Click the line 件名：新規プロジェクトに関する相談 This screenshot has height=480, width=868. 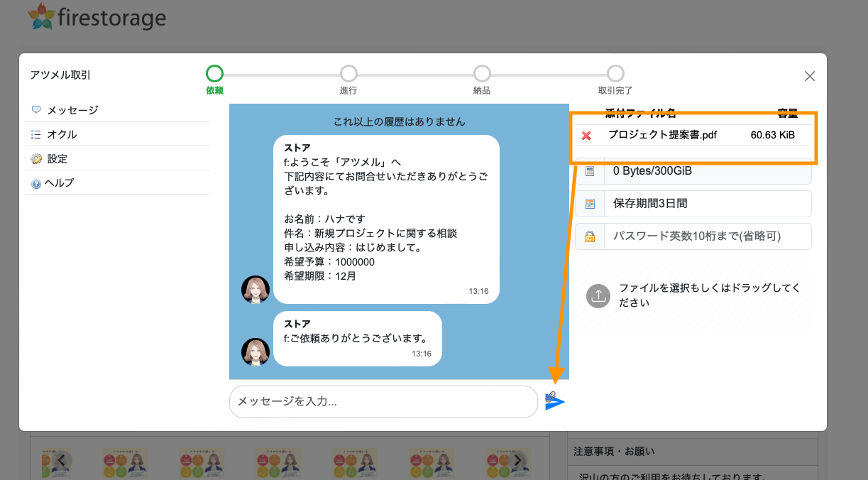click(x=370, y=233)
